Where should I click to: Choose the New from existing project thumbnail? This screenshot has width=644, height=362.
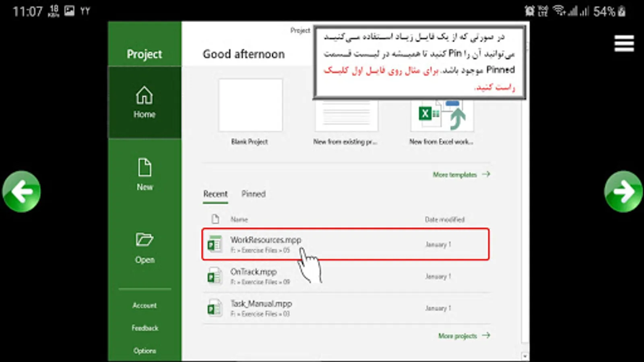pos(346,115)
